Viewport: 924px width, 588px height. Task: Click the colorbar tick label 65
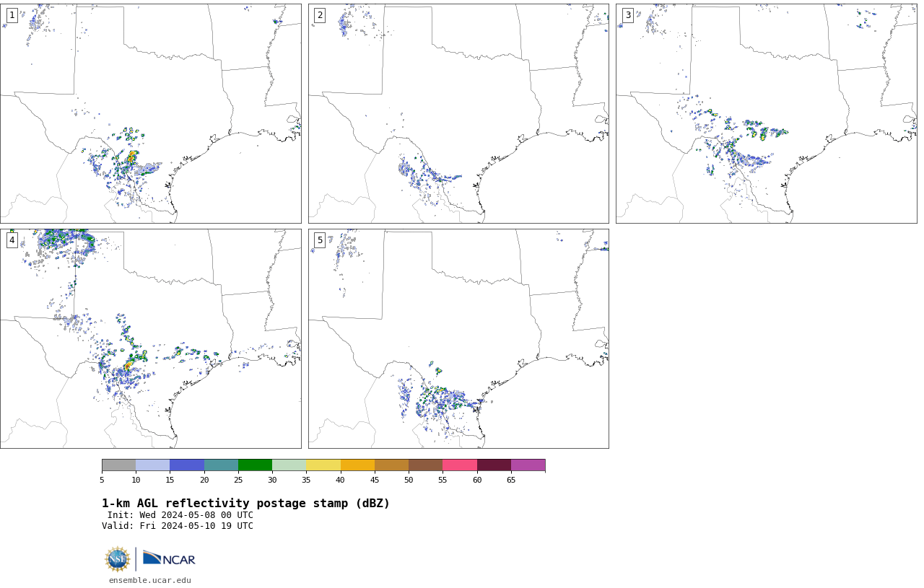(x=511, y=481)
